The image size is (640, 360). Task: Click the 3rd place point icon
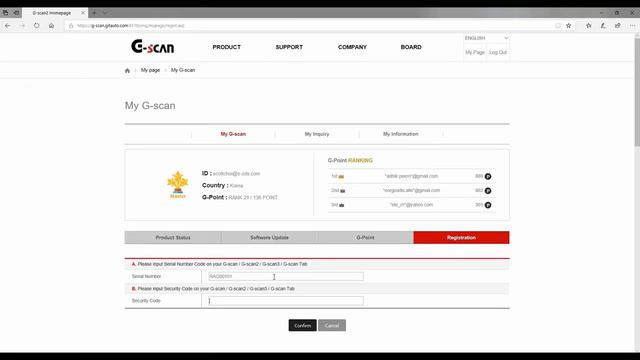pyautogui.click(x=488, y=205)
